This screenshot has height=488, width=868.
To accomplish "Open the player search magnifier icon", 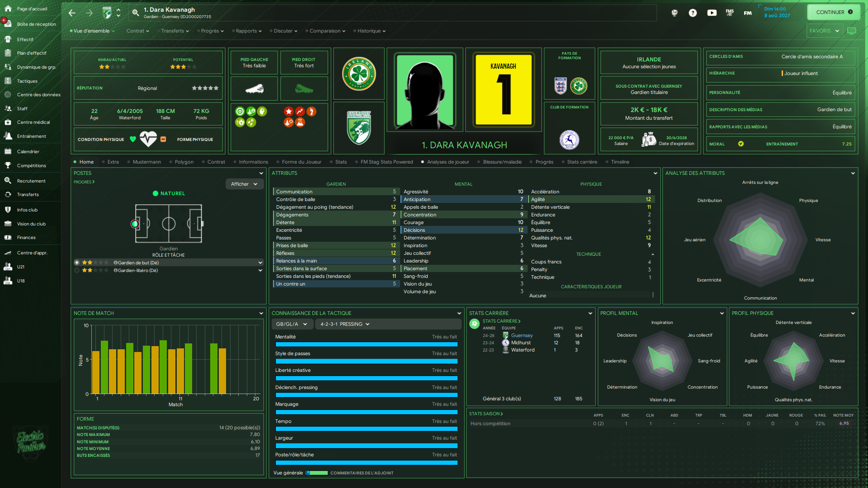I will click(135, 13).
